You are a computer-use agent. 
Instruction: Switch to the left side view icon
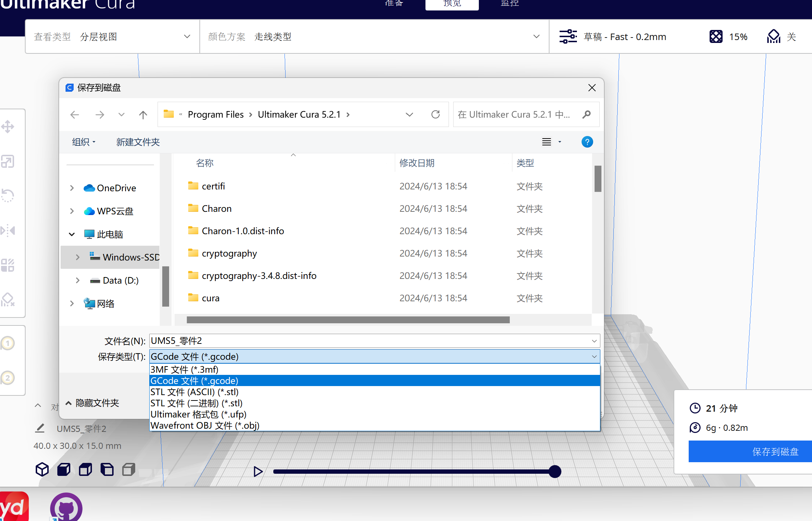[107, 469]
